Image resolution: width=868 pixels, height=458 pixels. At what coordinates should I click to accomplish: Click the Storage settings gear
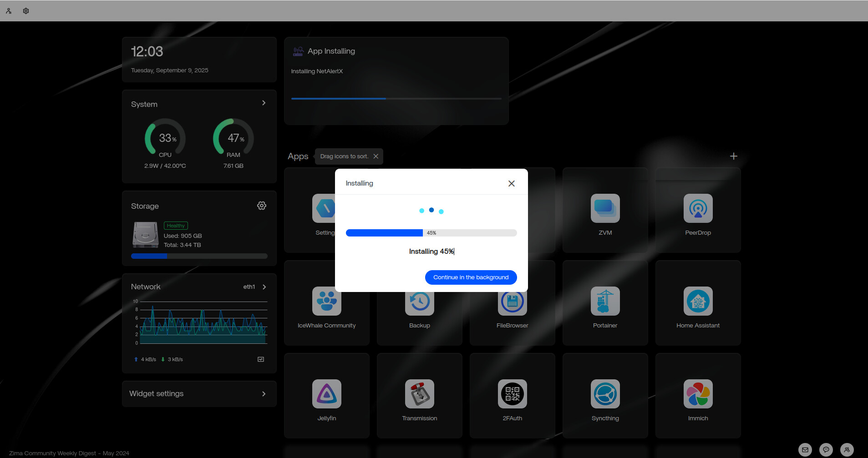(262, 206)
